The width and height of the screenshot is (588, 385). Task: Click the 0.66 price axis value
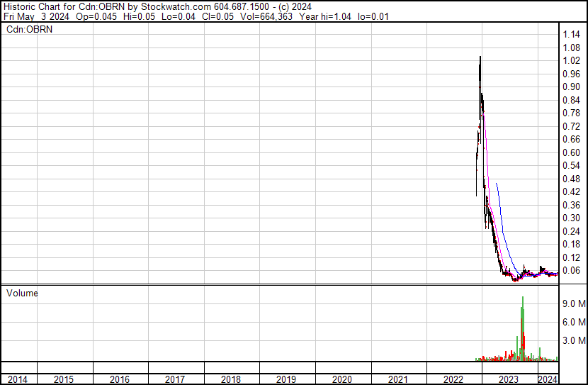coord(572,139)
